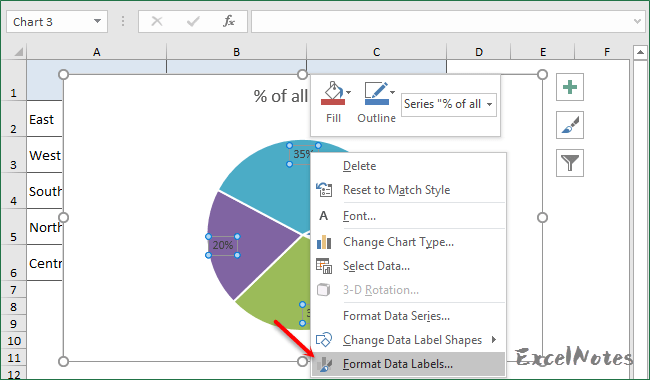The width and height of the screenshot is (650, 380).
Task: Open the Outline pen tool
Action: click(376, 93)
